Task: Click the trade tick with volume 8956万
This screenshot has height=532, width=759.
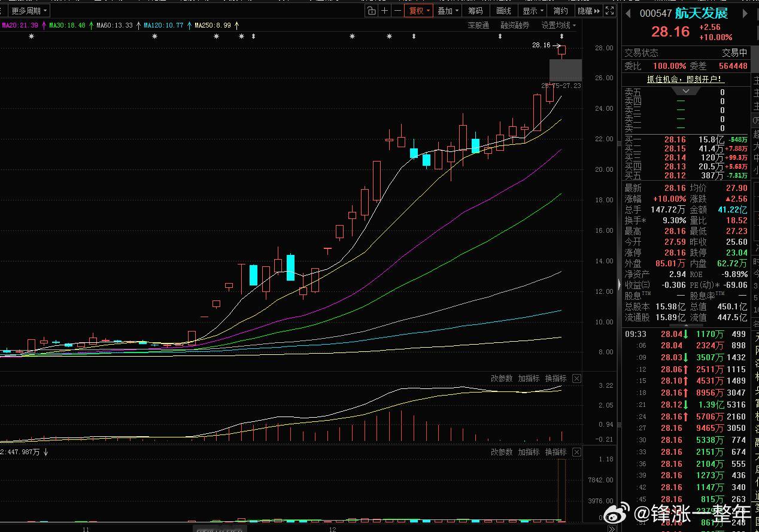Action: pyautogui.click(x=685, y=393)
